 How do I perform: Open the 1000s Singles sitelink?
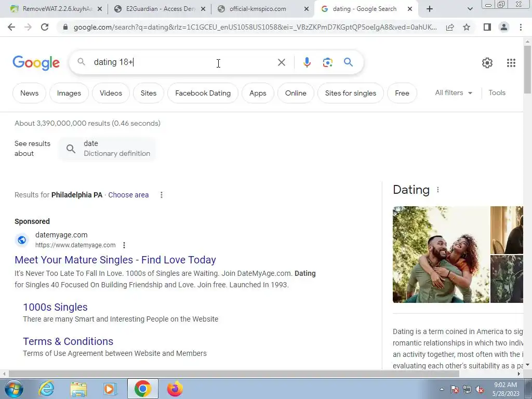(55, 307)
